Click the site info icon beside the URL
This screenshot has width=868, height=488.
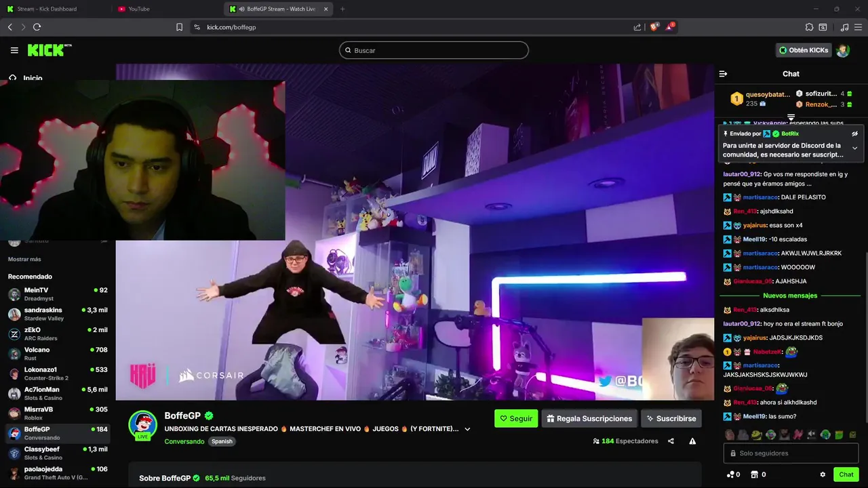(x=197, y=27)
